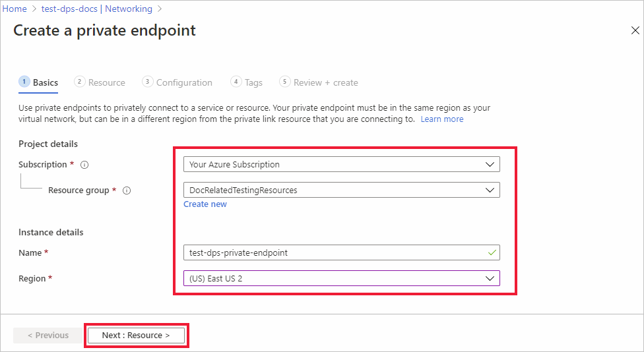The width and height of the screenshot is (644, 352).
Task: Open the Subscription dropdown
Action: [x=341, y=164]
